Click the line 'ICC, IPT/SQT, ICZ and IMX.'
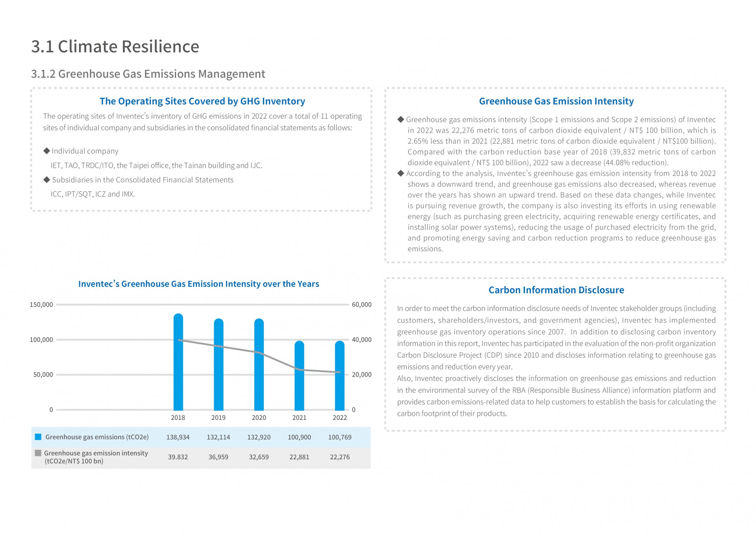 (93, 194)
